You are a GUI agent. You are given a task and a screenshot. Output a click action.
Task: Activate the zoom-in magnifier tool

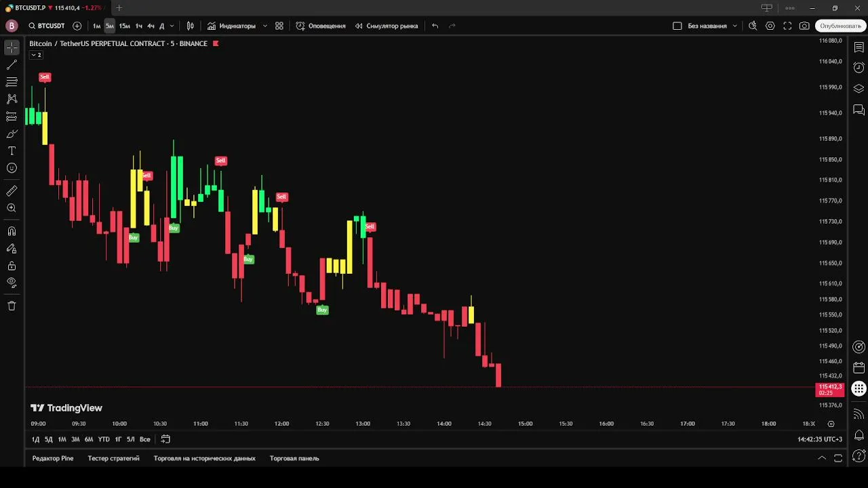tap(12, 208)
